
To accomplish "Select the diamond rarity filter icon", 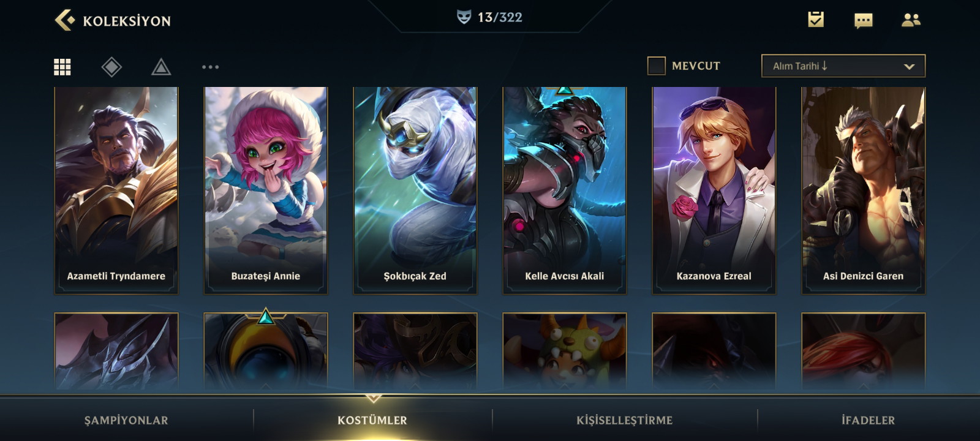I will click(111, 67).
